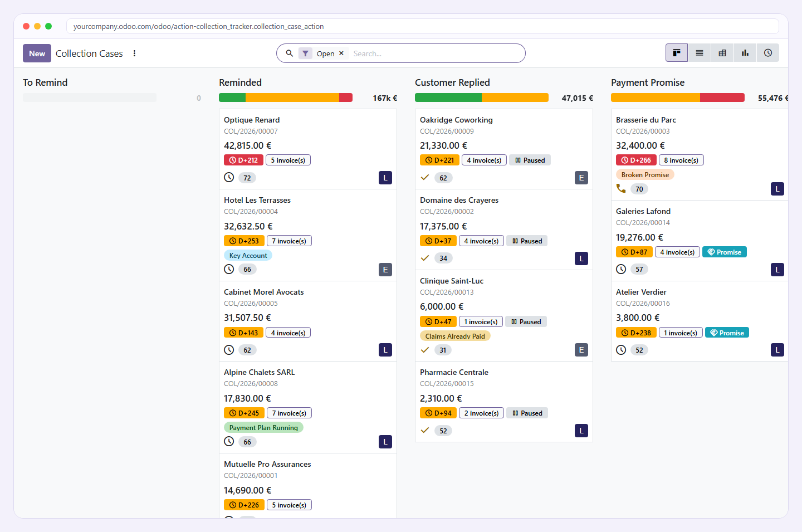Click green segment of Reminded progress bar

[x=232, y=97]
